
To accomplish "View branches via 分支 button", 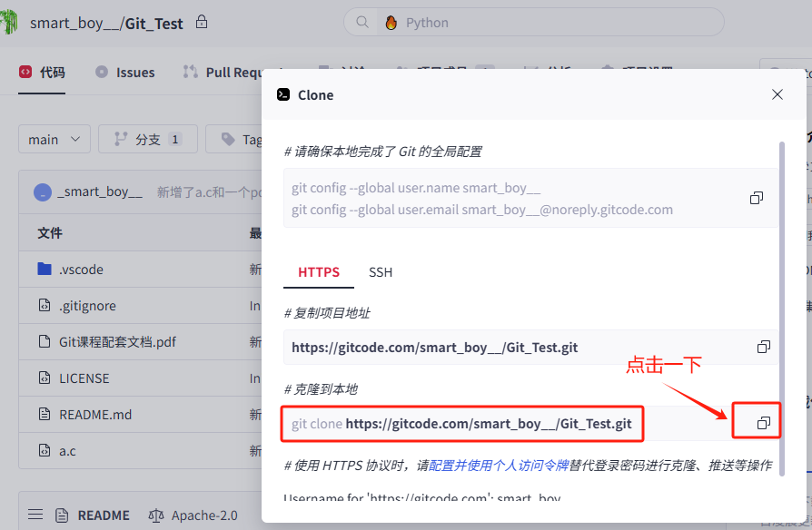I will coord(147,139).
